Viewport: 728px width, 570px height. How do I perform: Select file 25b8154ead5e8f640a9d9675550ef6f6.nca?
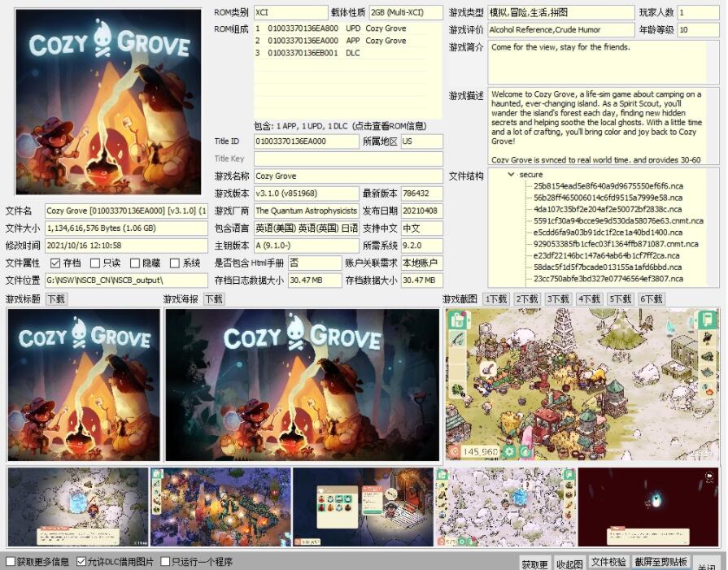[x=608, y=186]
